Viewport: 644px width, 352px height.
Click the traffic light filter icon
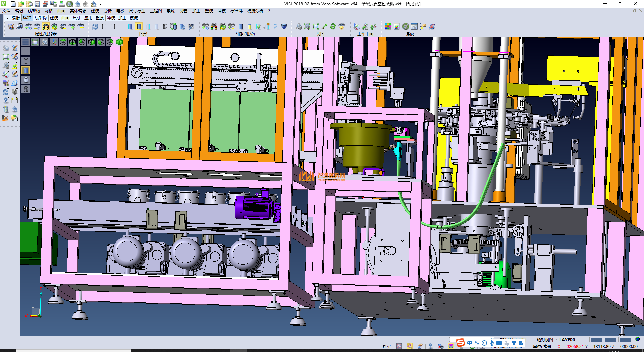pyautogui.click(x=46, y=26)
